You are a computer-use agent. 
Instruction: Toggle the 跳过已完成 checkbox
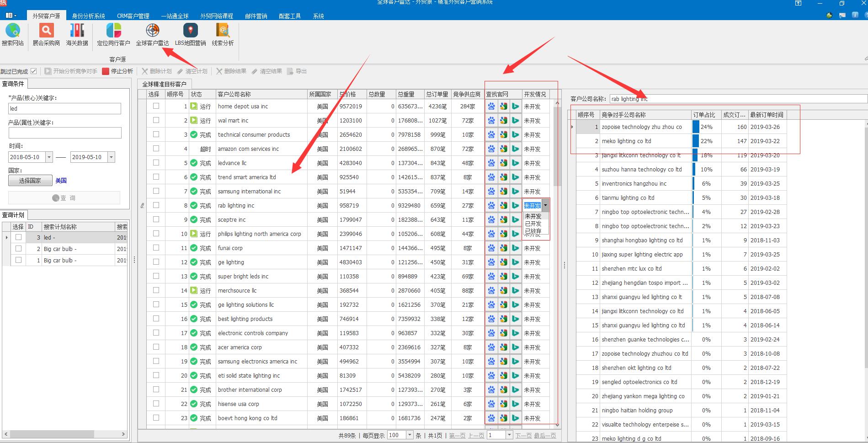tap(33, 71)
